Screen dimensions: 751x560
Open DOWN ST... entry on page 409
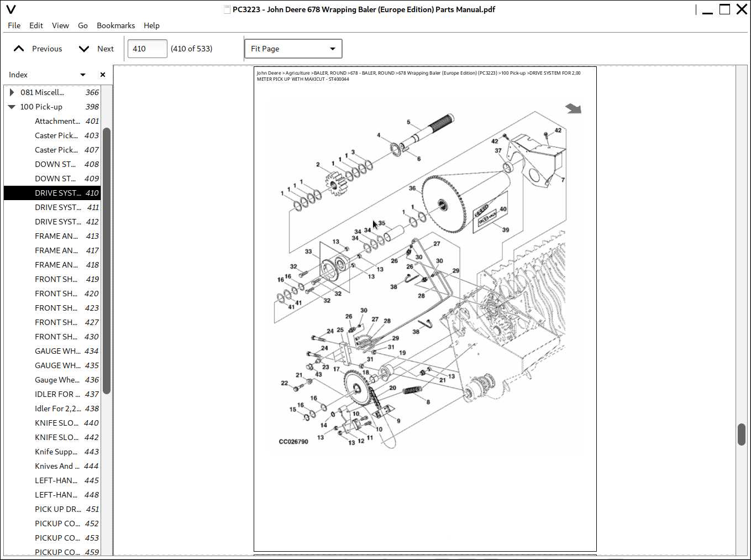pos(52,179)
